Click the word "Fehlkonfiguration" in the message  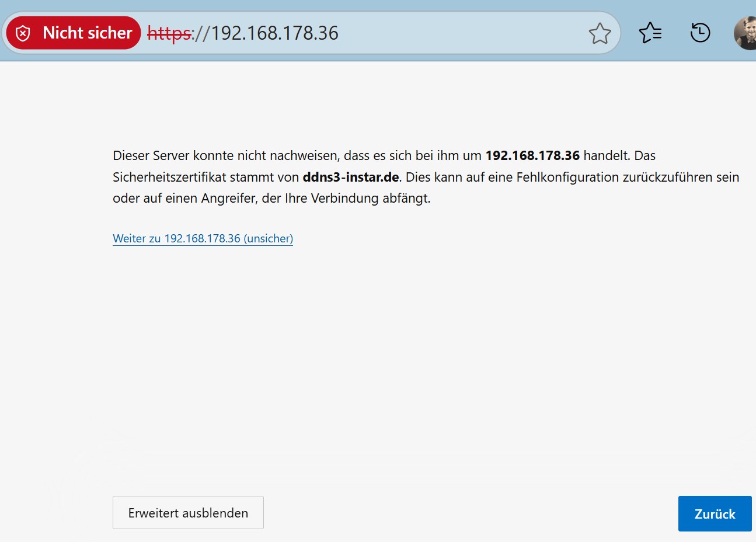tap(567, 177)
